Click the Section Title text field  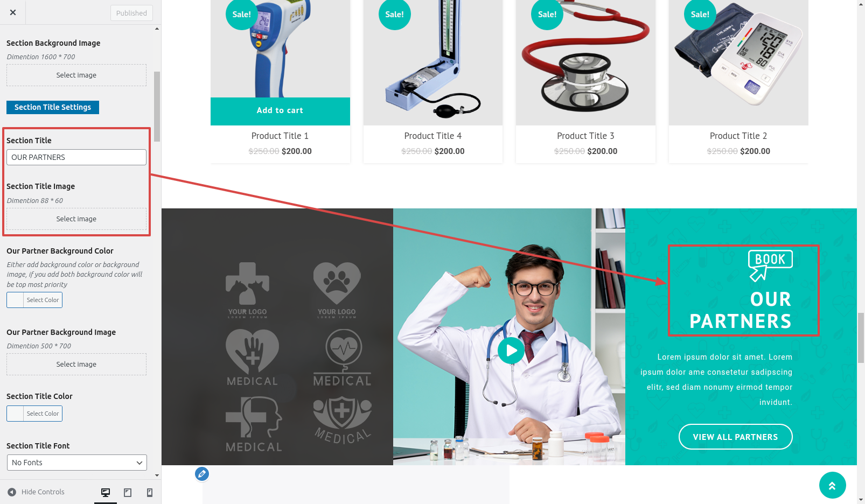coord(76,157)
